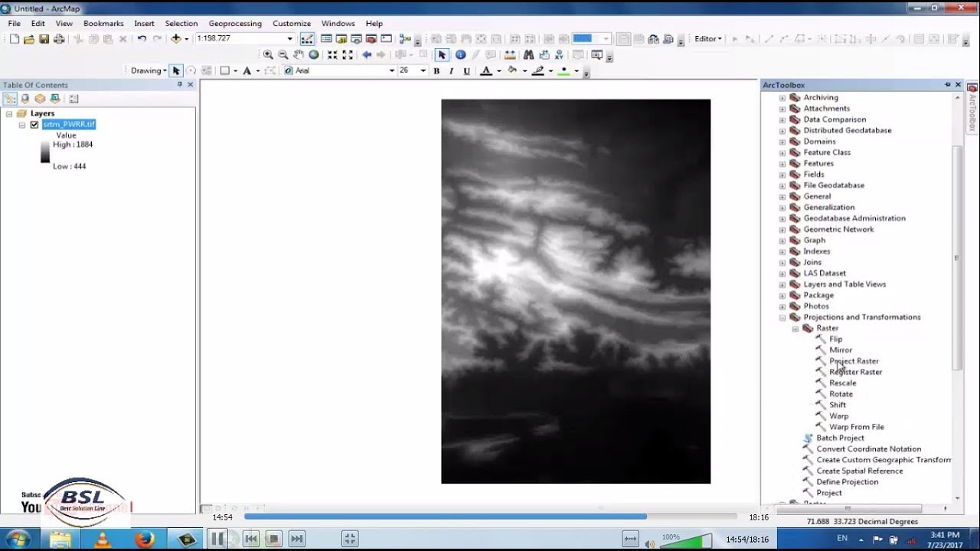Screen dimensions: 980x551
Task: Open the Customize menu
Action: (292, 24)
